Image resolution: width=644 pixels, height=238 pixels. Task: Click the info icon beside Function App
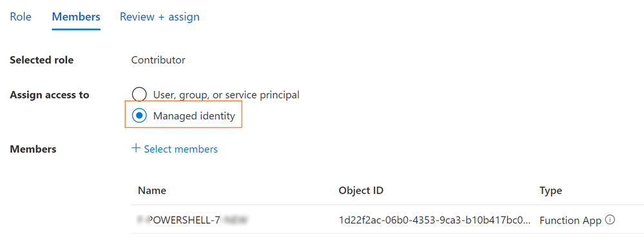(610, 221)
